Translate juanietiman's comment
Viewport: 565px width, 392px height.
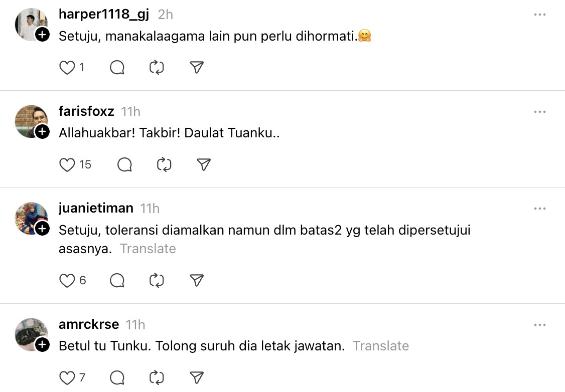(148, 249)
